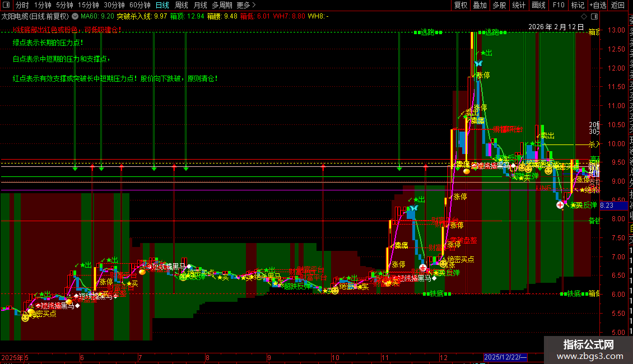Open the 多股 multi-stock view

coord(499,5)
